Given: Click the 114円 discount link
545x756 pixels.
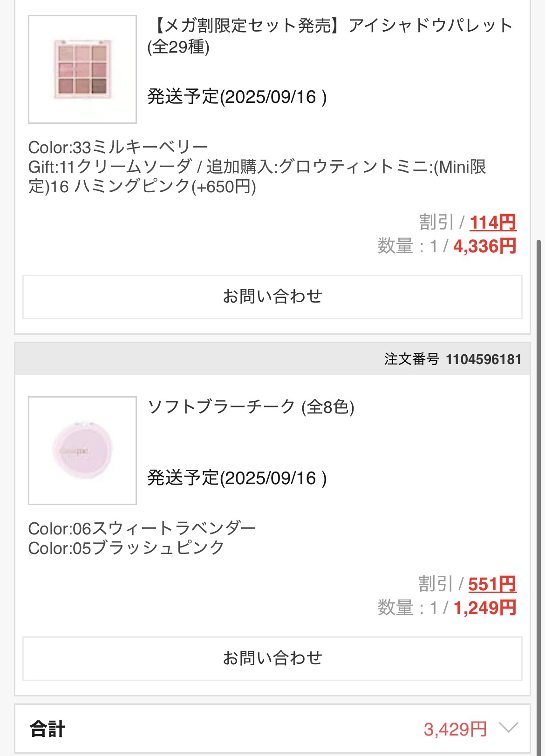Looking at the screenshot, I should point(492,223).
